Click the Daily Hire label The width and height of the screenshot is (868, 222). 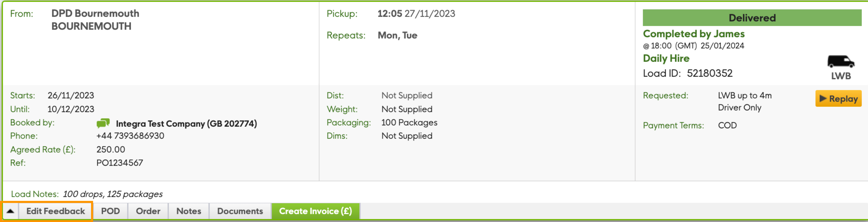point(666,58)
